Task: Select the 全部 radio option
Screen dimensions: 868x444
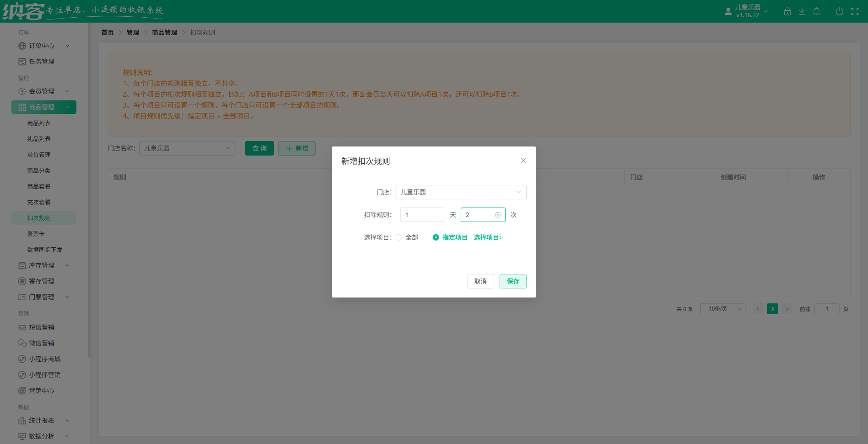Action: point(399,237)
